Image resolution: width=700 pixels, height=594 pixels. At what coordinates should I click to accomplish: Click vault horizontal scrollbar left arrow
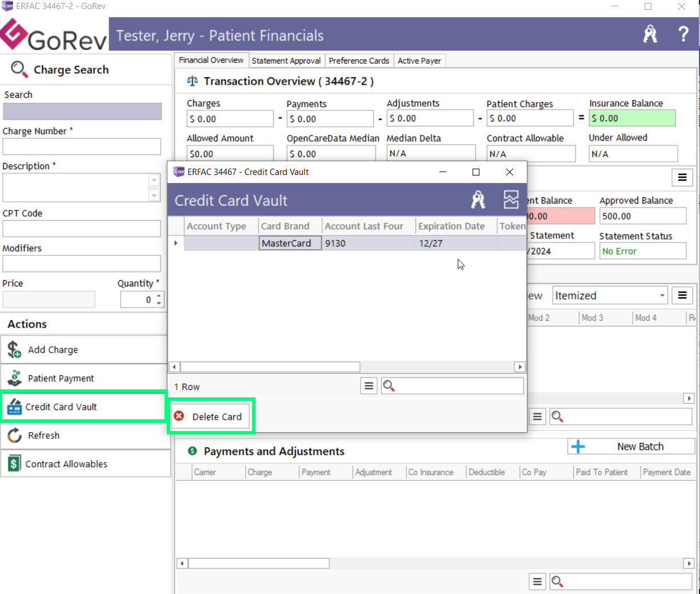click(174, 366)
